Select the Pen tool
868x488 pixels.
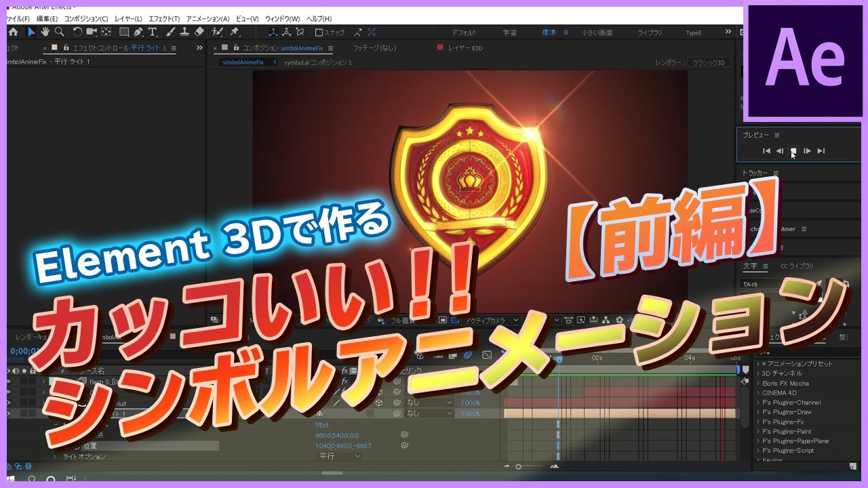[x=138, y=32]
